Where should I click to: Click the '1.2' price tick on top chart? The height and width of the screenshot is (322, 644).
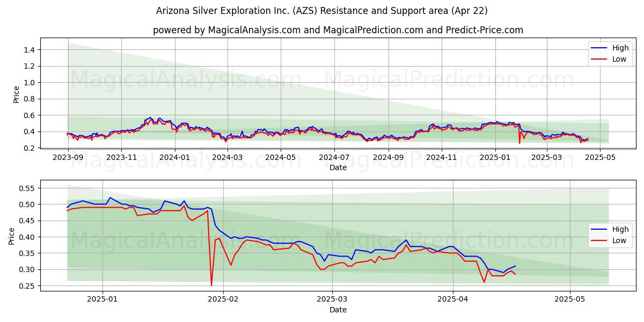[30, 66]
